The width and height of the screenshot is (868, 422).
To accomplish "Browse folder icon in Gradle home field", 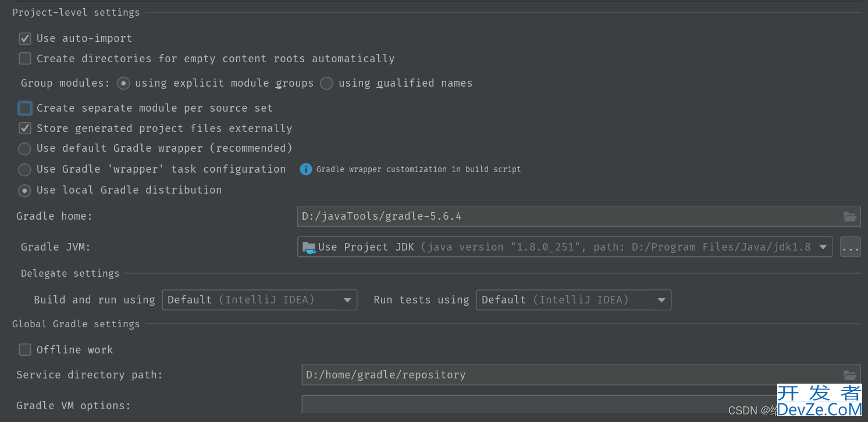I will click(850, 217).
